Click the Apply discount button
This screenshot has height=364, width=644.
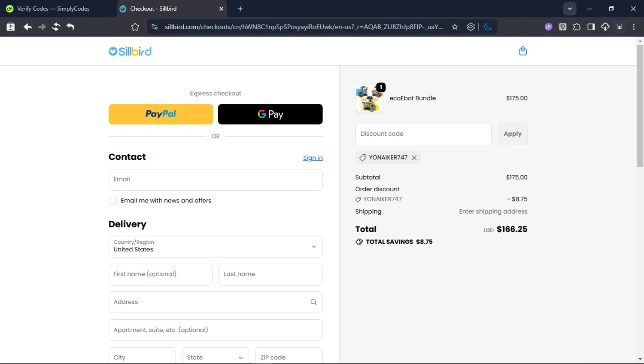coord(513,134)
